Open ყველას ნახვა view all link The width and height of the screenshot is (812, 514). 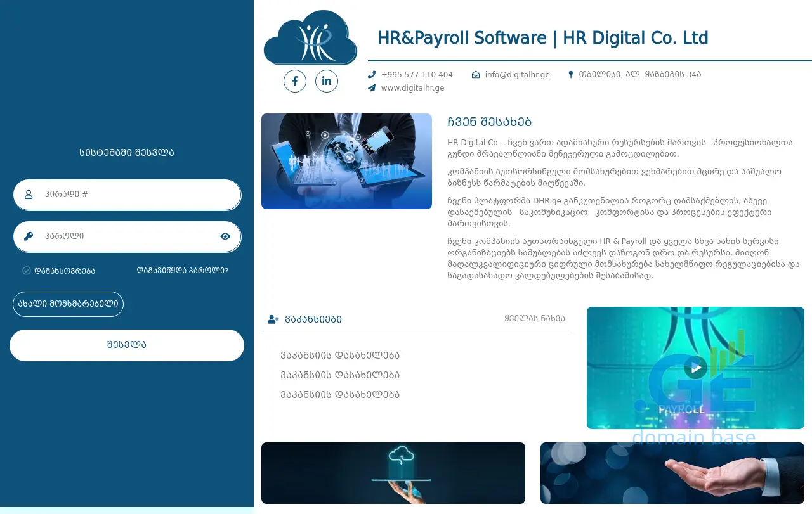[x=534, y=318]
